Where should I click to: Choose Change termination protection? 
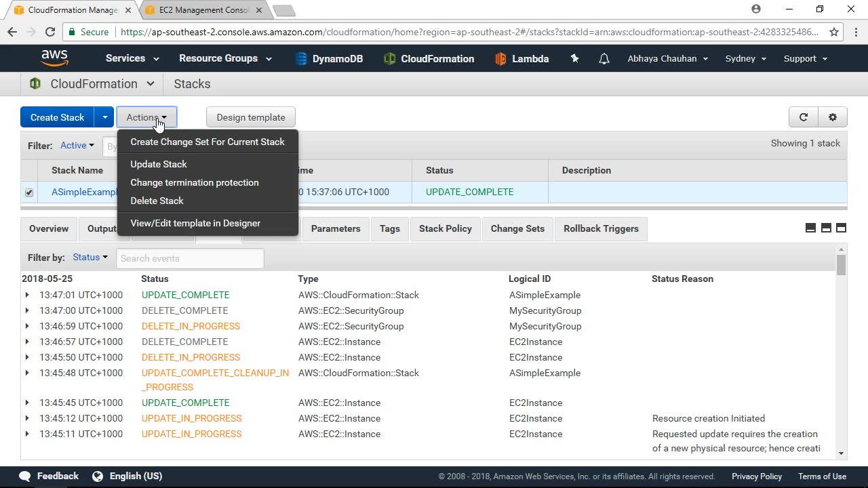[208, 182]
